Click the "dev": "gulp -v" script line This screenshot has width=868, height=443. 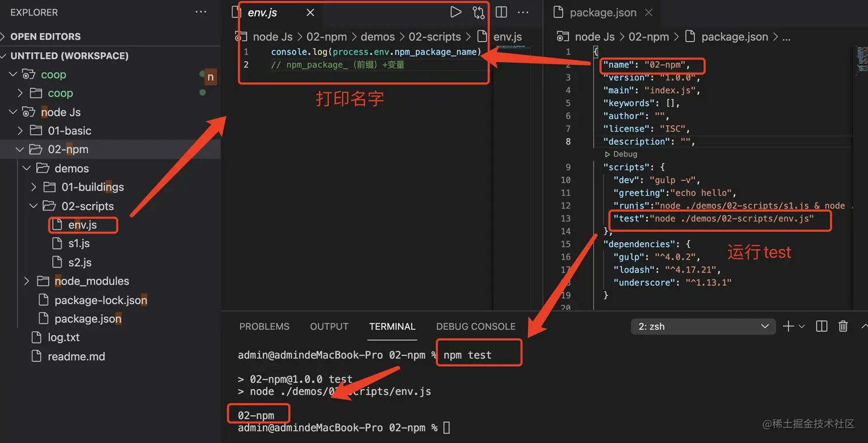(x=657, y=180)
